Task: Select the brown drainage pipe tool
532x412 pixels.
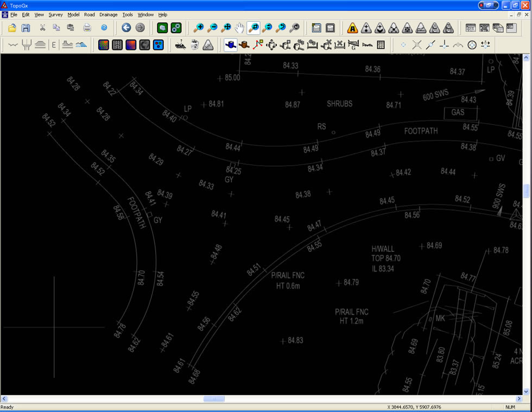Action: pyautogui.click(x=244, y=45)
